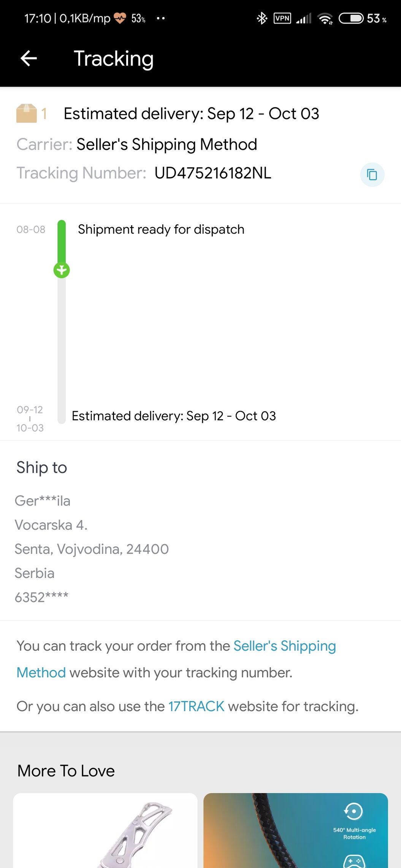Tap the green airplane marker on the timeline
Viewport: 401px width, 868px height.
click(x=62, y=270)
